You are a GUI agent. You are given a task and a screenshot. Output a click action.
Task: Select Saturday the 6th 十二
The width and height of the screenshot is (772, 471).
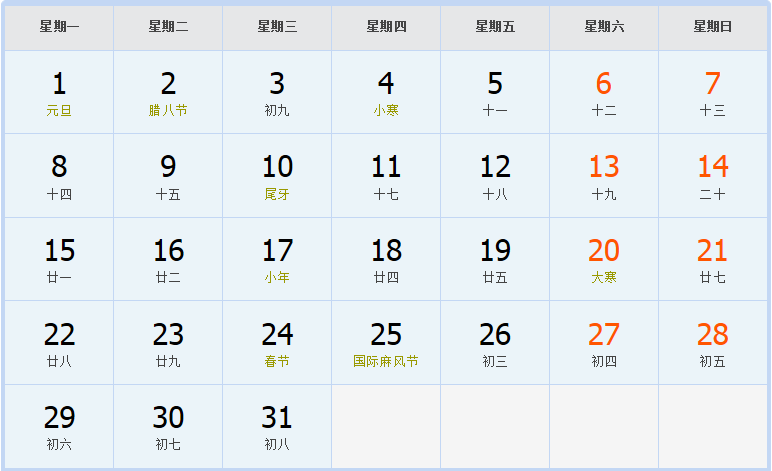tap(604, 92)
